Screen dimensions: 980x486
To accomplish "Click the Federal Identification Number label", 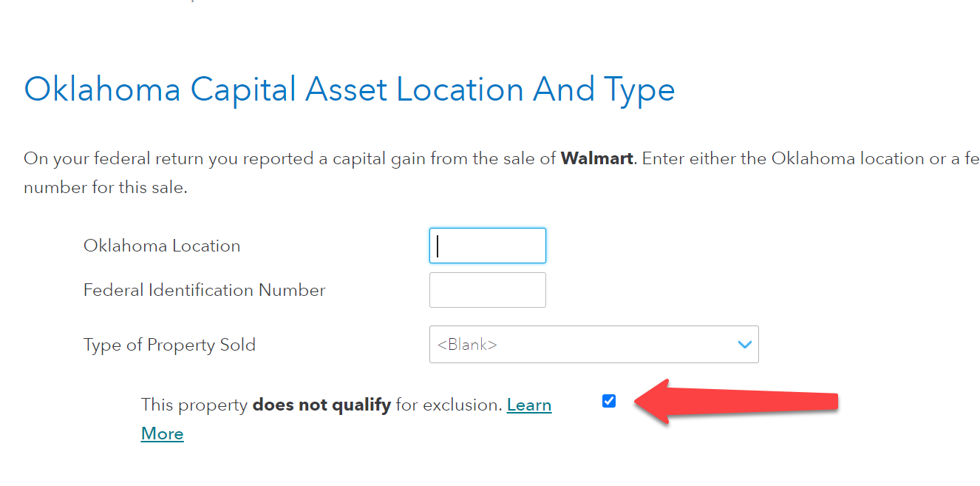I will click(204, 290).
